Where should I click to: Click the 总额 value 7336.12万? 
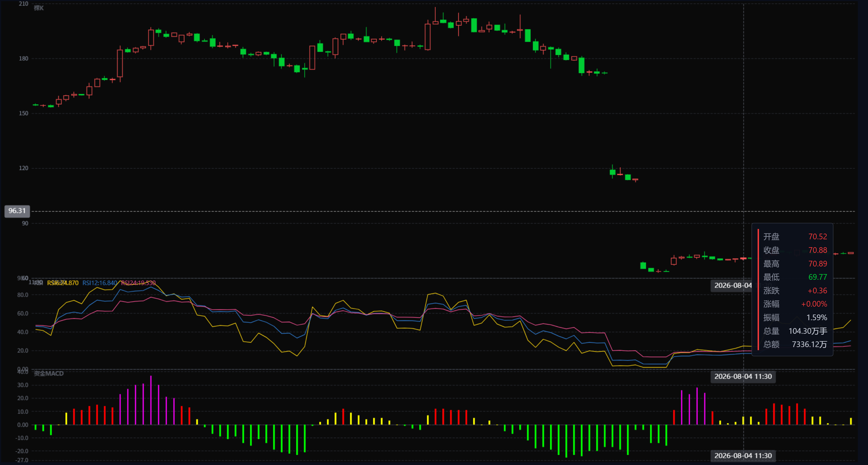coord(809,344)
